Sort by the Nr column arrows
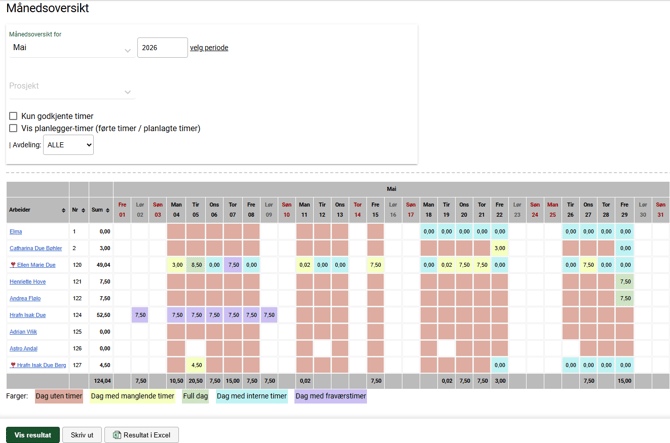 [x=83, y=210]
